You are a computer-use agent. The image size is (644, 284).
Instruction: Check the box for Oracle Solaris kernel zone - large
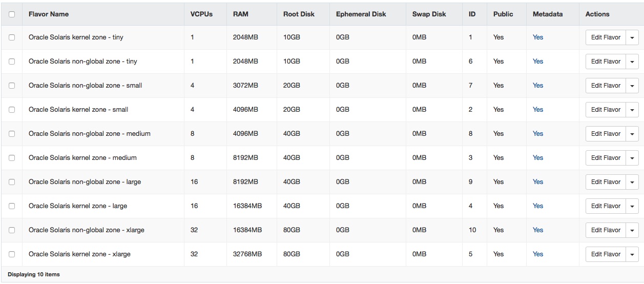click(12, 206)
